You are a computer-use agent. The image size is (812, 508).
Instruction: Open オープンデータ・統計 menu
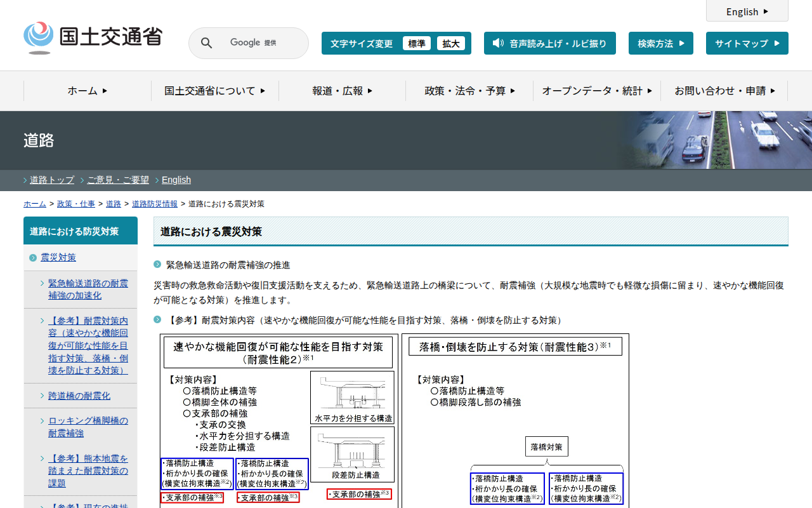pyautogui.click(x=597, y=91)
